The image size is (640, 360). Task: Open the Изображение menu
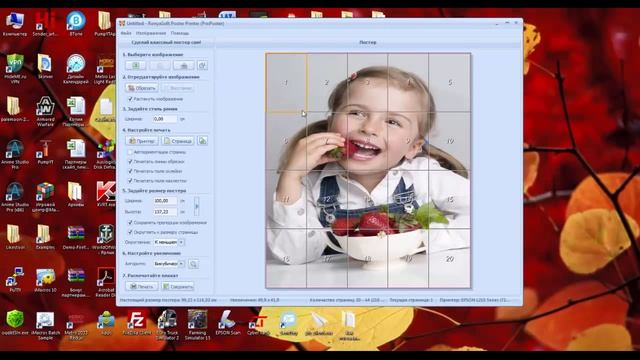[151, 33]
